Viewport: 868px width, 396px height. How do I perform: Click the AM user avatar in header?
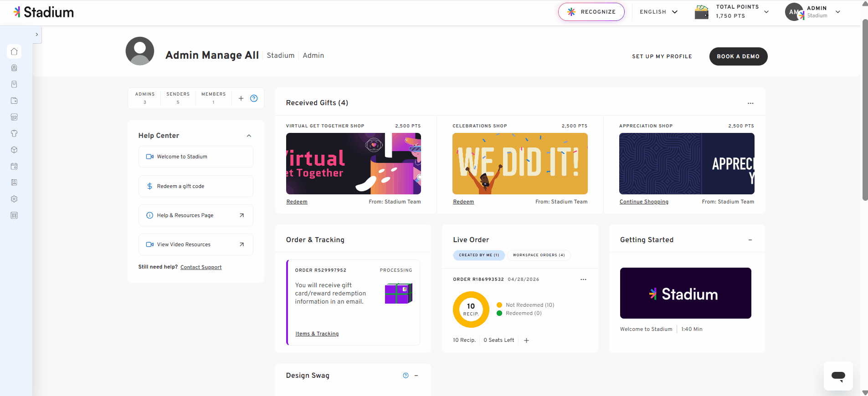794,12
